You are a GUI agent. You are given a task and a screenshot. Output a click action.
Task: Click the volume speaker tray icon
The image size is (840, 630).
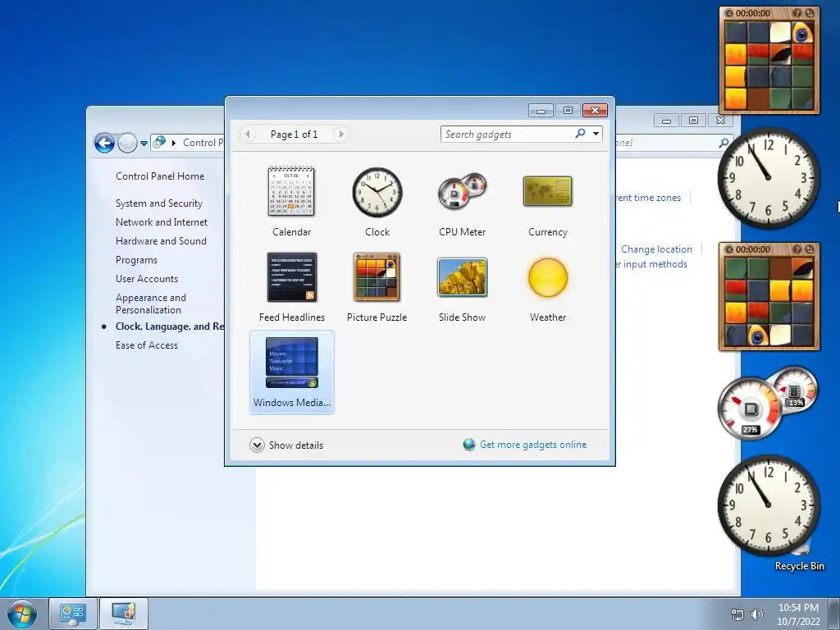[x=757, y=614]
